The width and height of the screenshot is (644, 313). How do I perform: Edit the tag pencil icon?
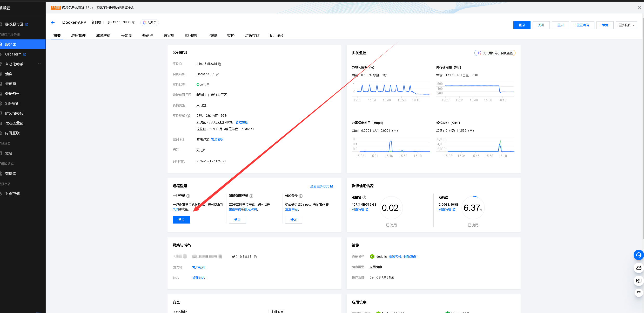pos(203,150)
